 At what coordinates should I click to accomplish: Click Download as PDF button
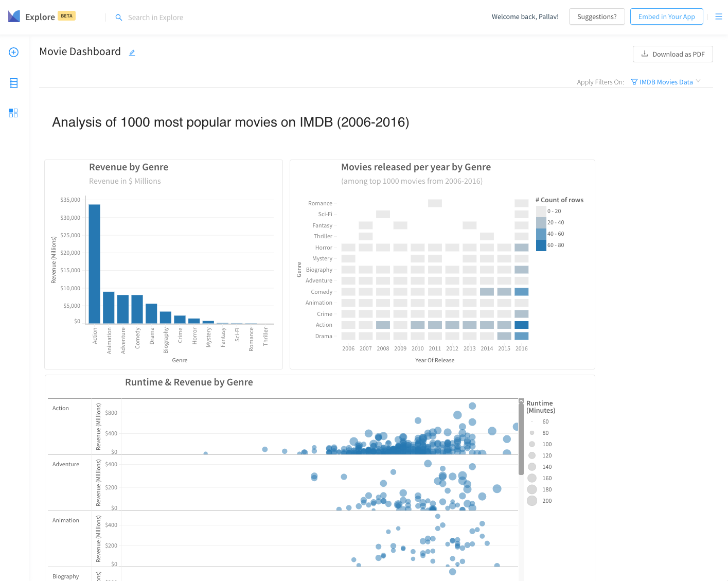(x=673, y=54)
